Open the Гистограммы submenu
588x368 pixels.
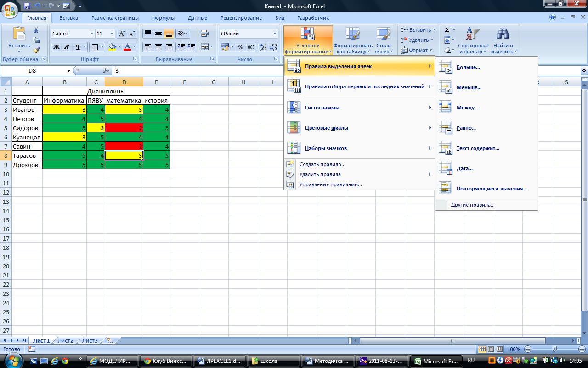[360, 108]
